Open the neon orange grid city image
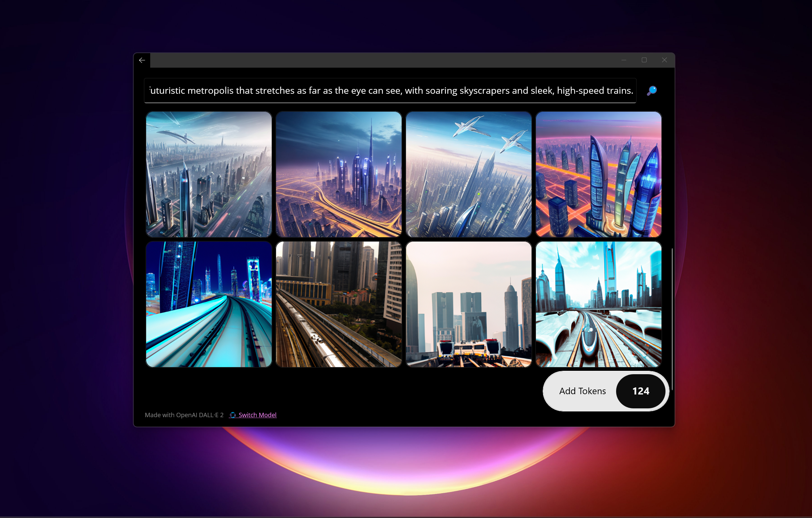Viewport: 812px width, 518px height. pos(599,174)
